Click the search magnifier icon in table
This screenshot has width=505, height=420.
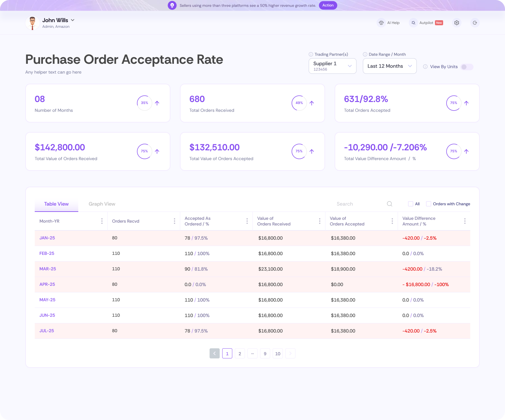click(x=389, y=204)
